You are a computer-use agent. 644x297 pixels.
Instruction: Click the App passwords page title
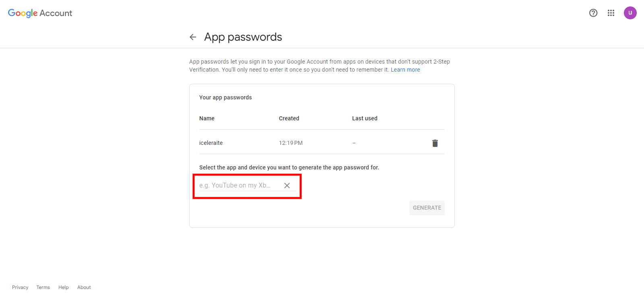coord(243,37)
